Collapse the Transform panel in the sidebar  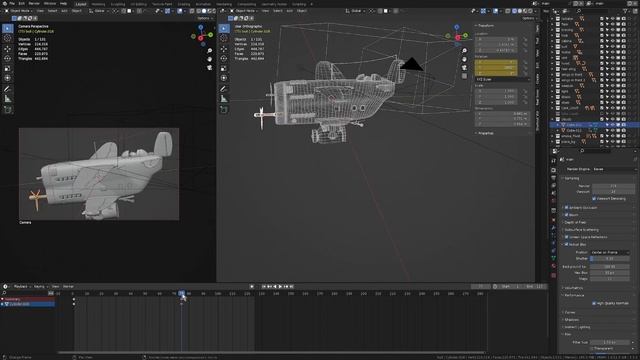[x=484, y=25]
